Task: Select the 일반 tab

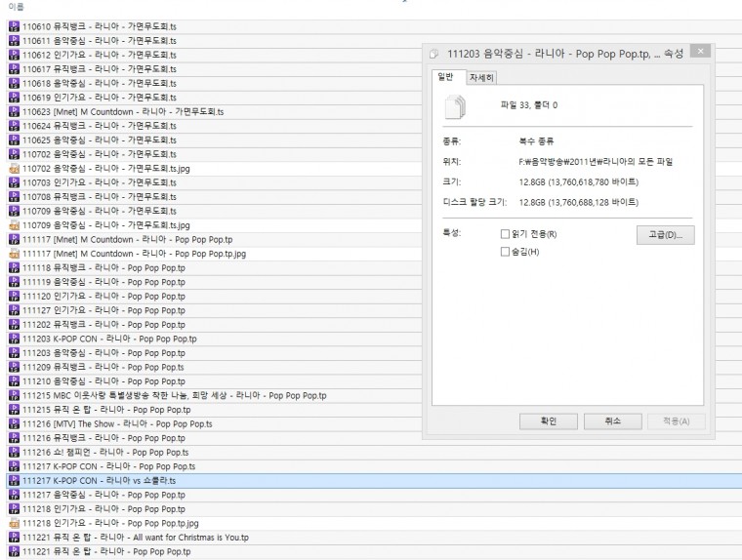Action: click(445, 77)
